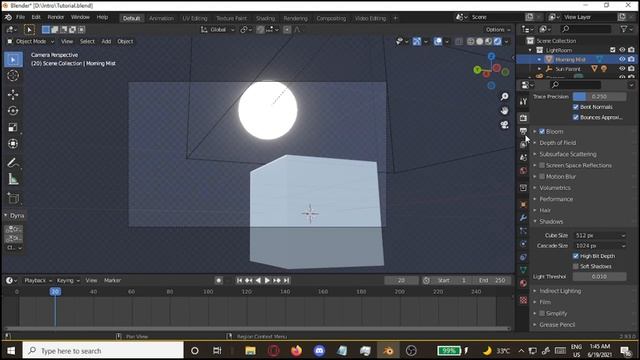Open the Modifier properties wrench tab

(x=523, y=218)
